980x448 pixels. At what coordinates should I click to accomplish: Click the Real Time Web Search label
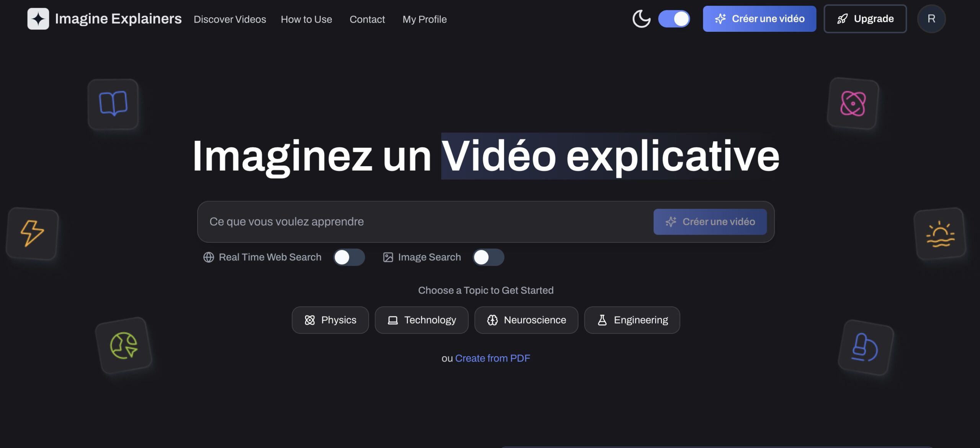[270, 257]
